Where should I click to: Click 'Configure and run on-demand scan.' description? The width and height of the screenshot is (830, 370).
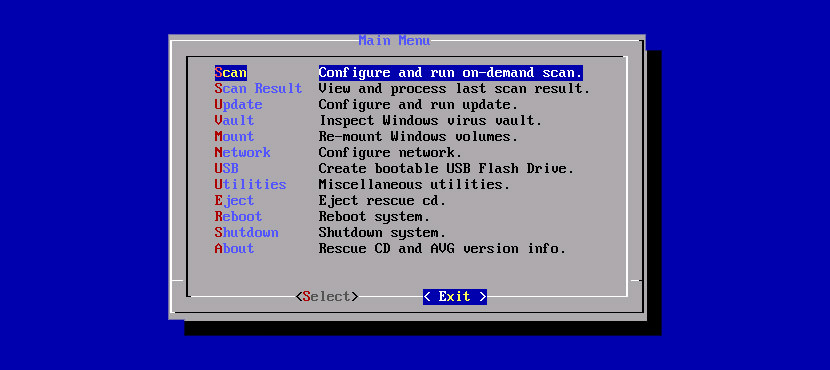coord(450,73)
